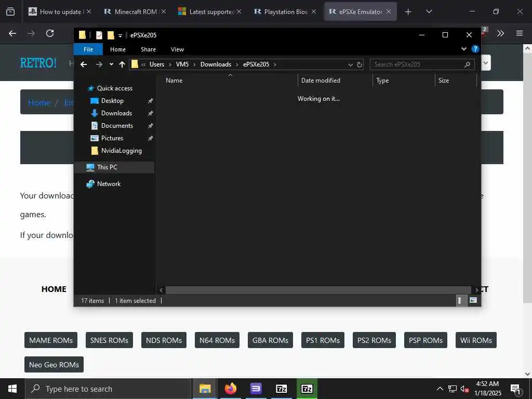532x399 pixels.
Task: Click the Home breadcrumb link on webpage
Action: click(x=39, y=102)
